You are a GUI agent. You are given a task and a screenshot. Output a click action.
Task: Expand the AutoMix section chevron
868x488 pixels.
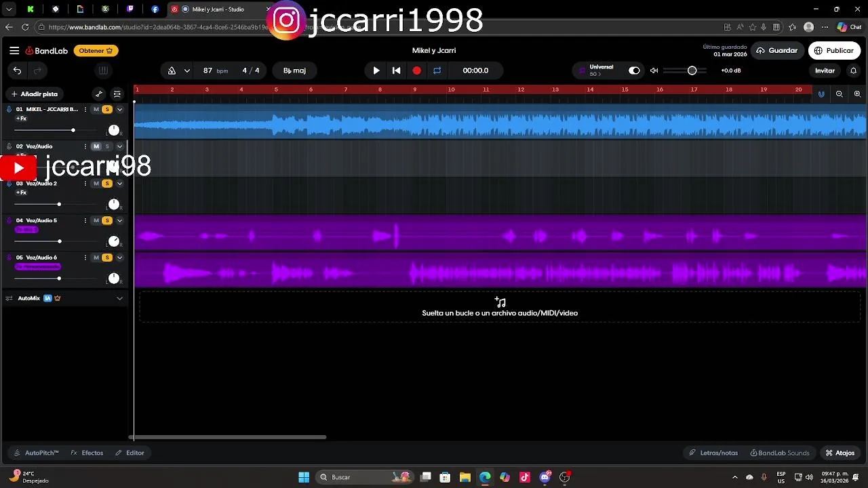pos(119,298)
